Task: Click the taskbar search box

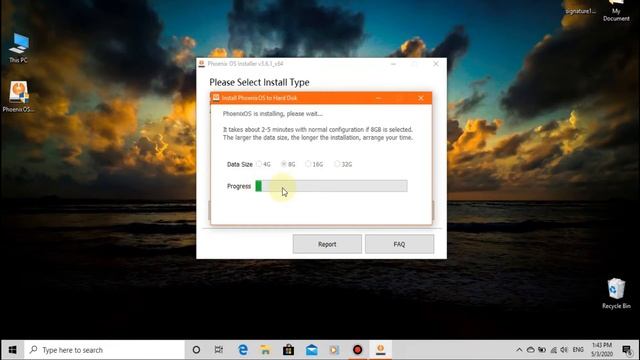Action: [104, 350]
